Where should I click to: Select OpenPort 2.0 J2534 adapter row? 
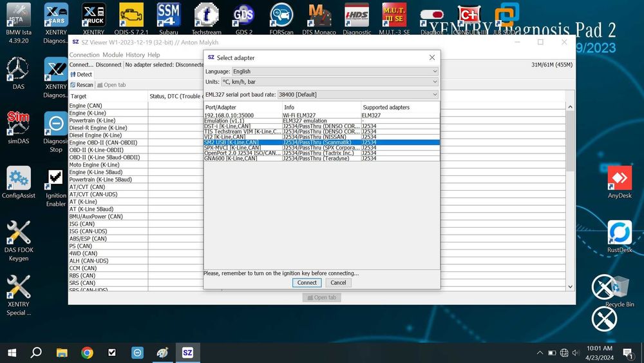coord(321,153)
